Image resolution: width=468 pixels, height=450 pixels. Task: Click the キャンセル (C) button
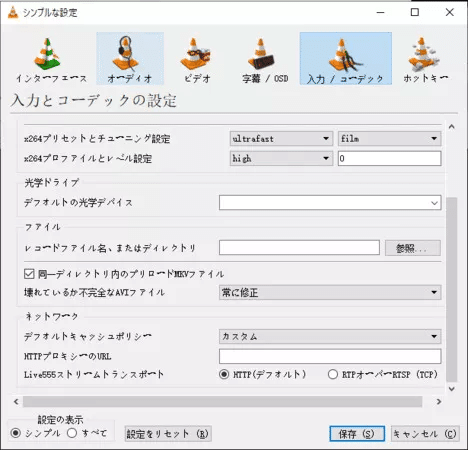(x=425, y=434)
